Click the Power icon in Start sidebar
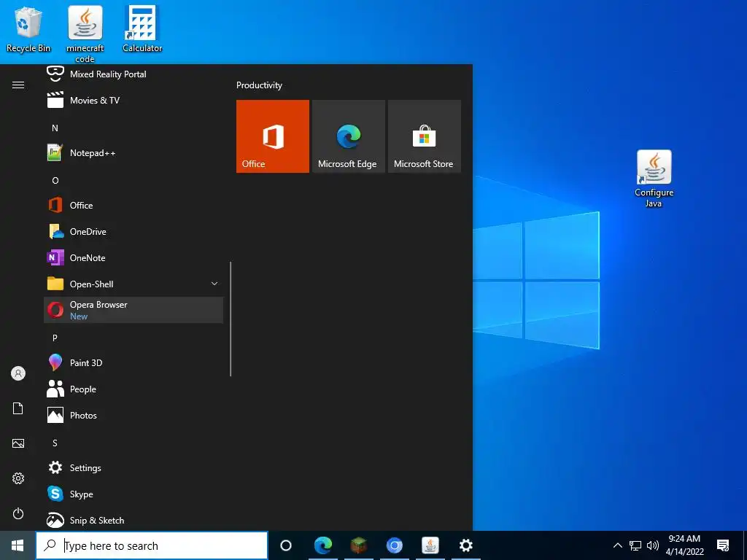Image resolution: width=747 pixels, height=560 pixels. click(18, 513)
